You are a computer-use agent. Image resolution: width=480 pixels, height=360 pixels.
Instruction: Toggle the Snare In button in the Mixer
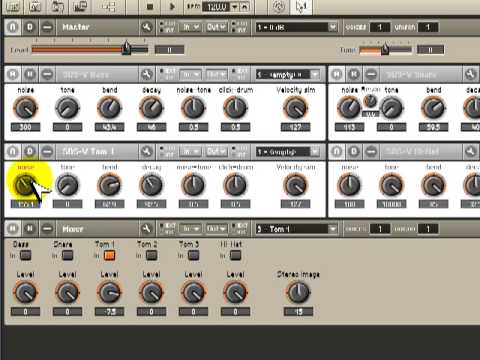pos(67,255)
